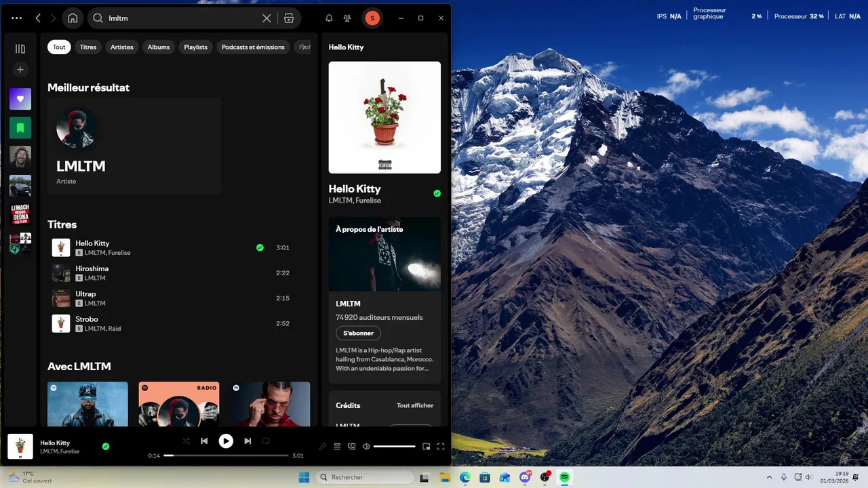This screenshot has height=488, width=868.
Task: Play the current track Hello Kitty
Action: [x=226, y=441]
